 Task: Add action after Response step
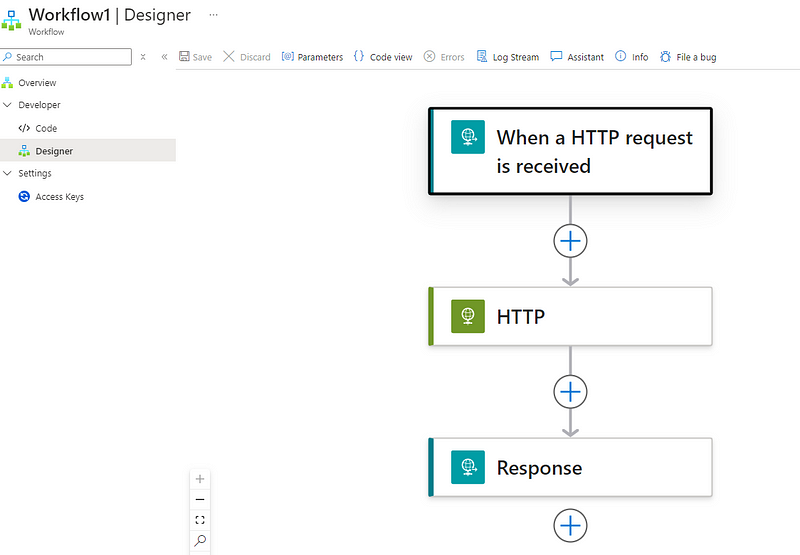pyautogui.click(x=570, y=525)
